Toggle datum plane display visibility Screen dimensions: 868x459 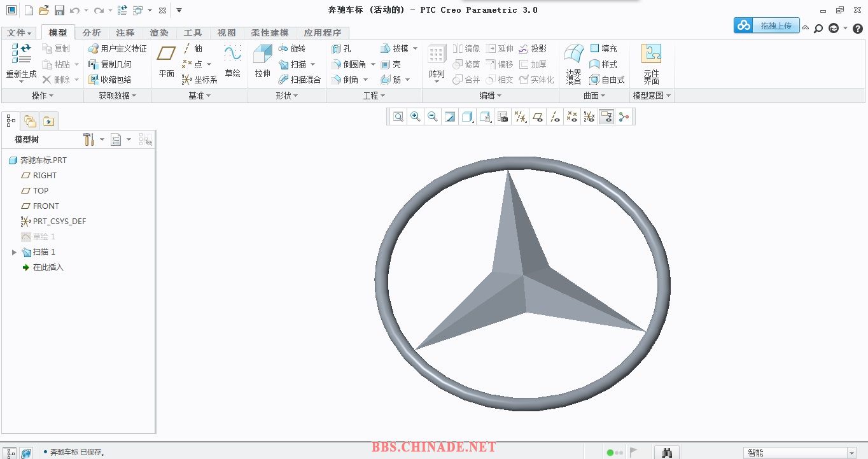pos(538,117)
